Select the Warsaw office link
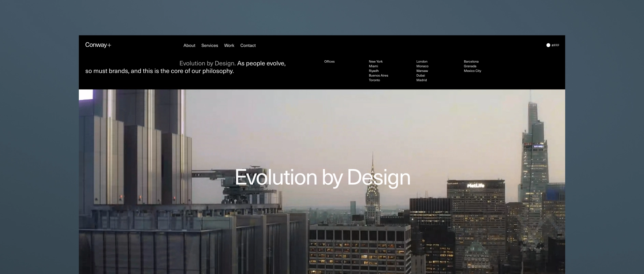644x274 pixels. tap(422, 71)
